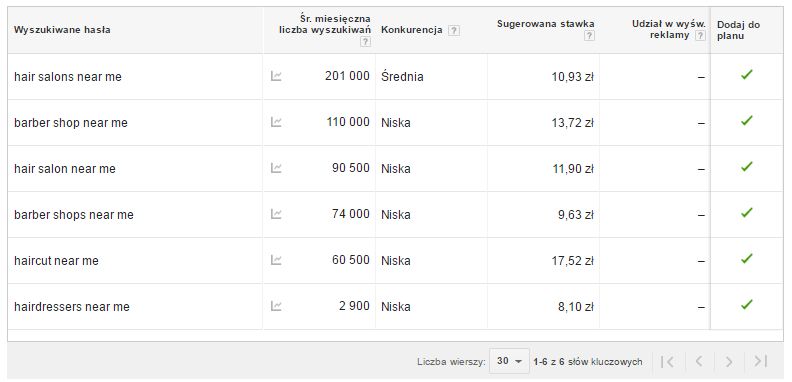The height and width of the screenshot is (382, 792).
Task: Sort by Sugerowana stawka column header
Action: pyautogui.click(x=546, y=24)
